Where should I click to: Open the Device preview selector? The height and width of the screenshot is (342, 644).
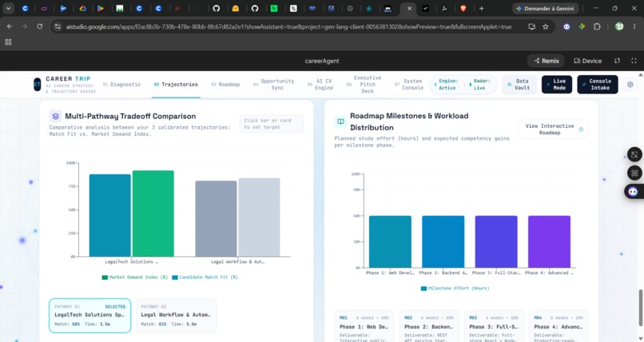tap(588, 61)
